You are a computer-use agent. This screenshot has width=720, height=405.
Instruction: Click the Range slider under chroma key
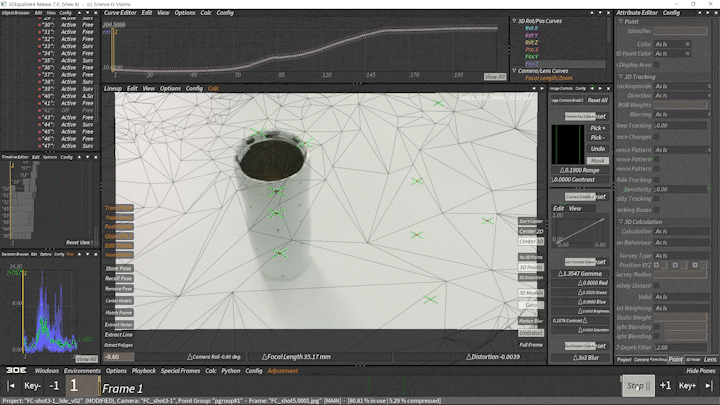point(580,170)
